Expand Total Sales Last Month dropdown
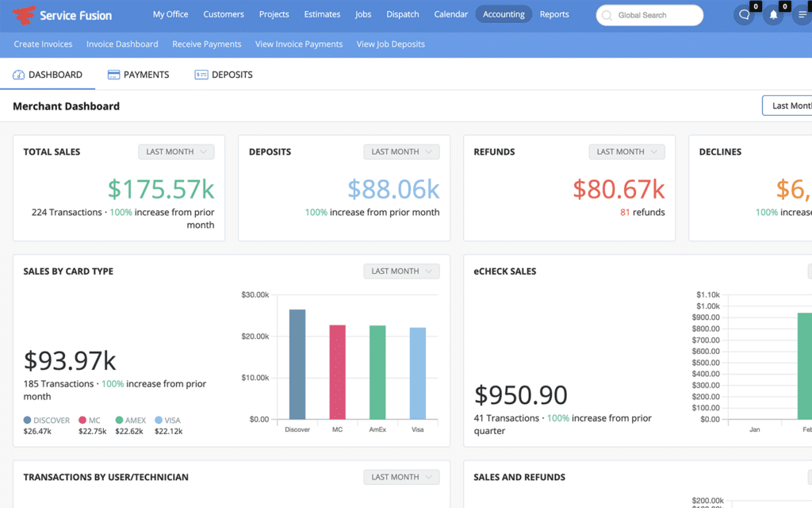The image size is (812, 508). (x=176, y=152)
